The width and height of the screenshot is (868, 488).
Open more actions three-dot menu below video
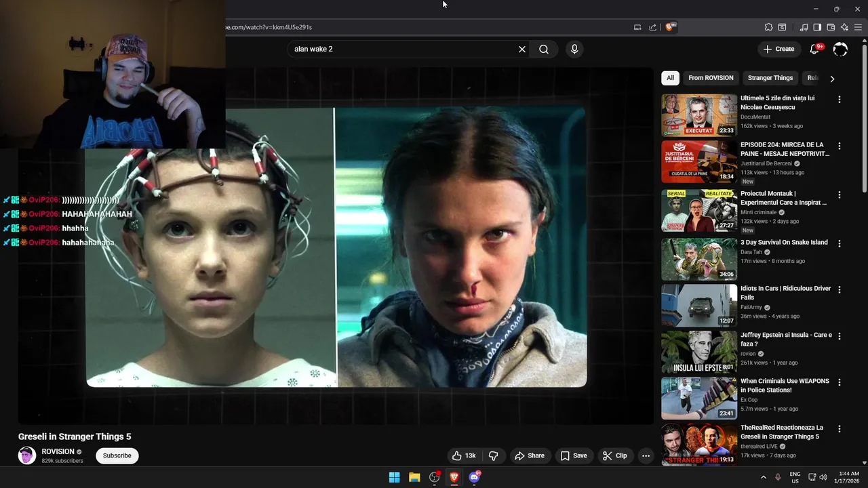[x=646, y=455]
